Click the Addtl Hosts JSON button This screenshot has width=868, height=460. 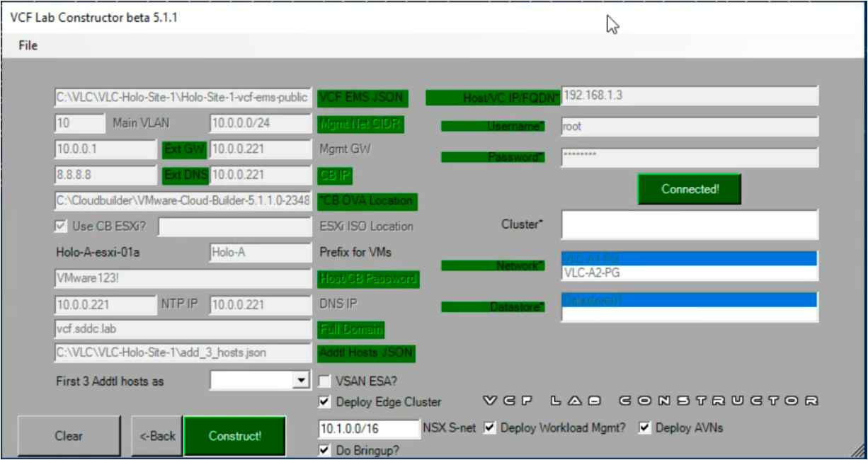(x=366, y=352)
